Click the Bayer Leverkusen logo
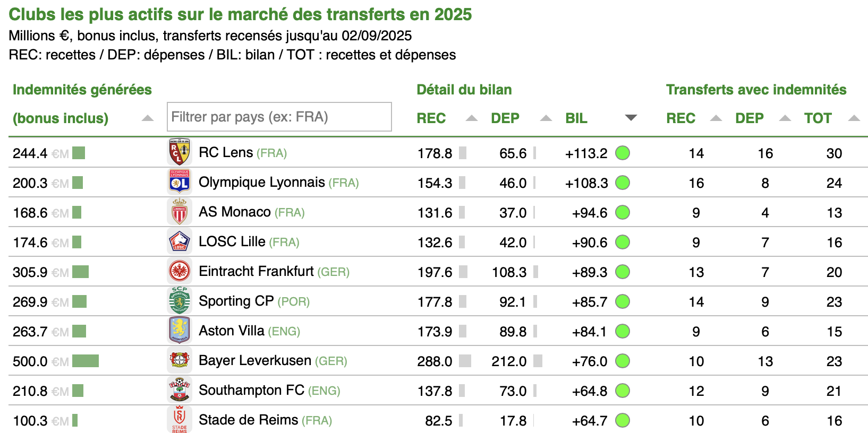The height and width of the screenshot is (433, 868). tap(180, 361)
